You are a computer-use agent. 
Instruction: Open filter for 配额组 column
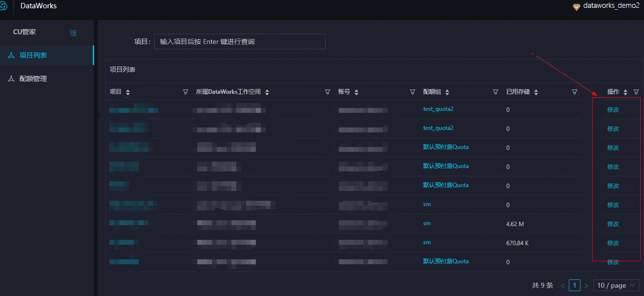496,92
